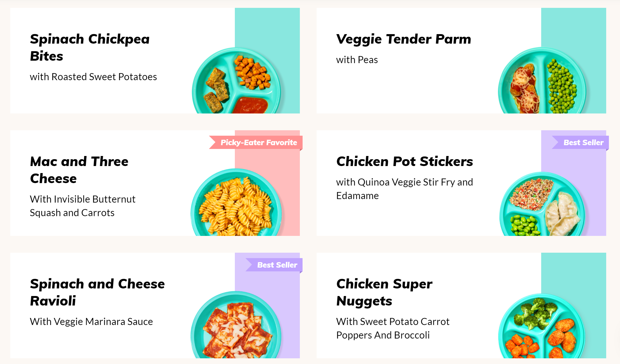The width and height of the screenshot is (620, 364).
Task: Click 'With Invisible Butternut Squash and Carrots' text
Action: pos(83,206)
